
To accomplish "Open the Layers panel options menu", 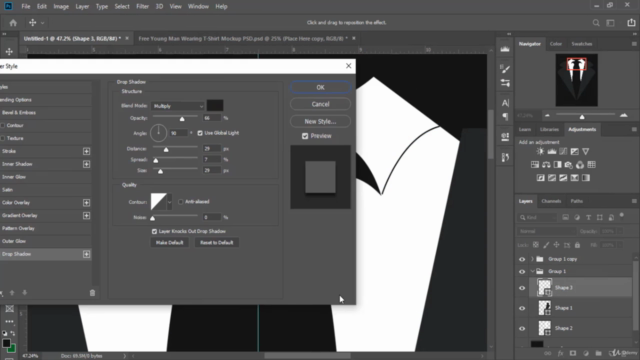I will (634, 201).
